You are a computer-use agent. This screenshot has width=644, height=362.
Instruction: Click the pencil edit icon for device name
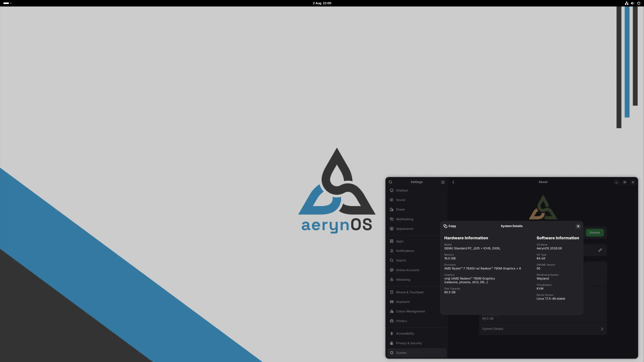(x=600, y=250)
